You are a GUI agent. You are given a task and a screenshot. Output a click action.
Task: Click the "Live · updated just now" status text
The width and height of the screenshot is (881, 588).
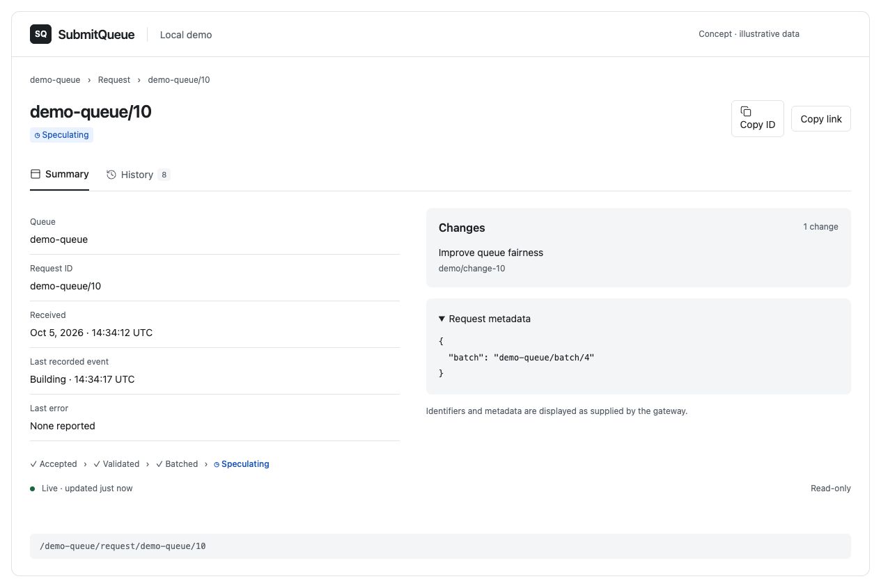click(87, 488)
